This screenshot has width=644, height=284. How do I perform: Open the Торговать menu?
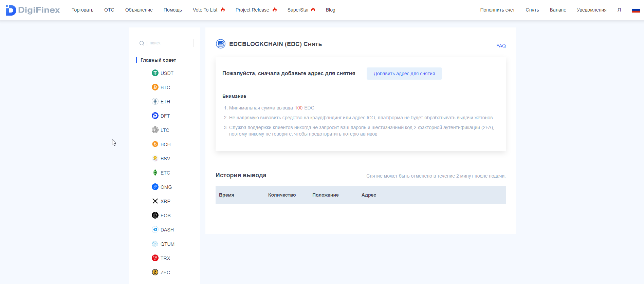point(82,10)
